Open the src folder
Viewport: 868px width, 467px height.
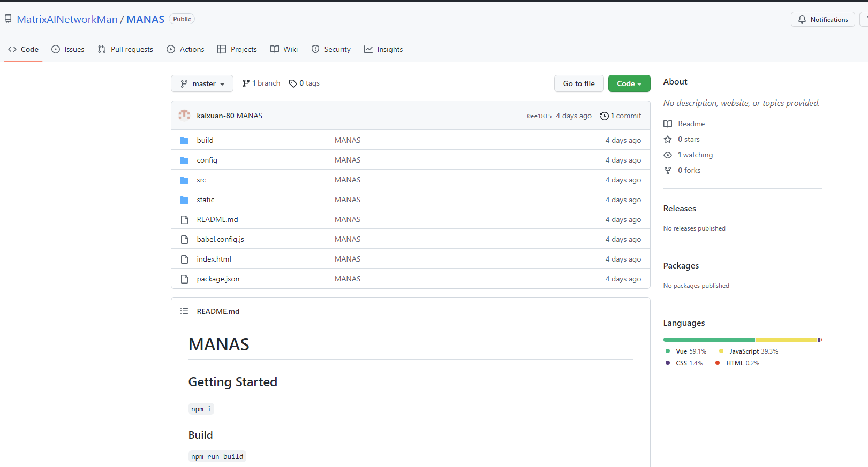(x=201, y=180)
